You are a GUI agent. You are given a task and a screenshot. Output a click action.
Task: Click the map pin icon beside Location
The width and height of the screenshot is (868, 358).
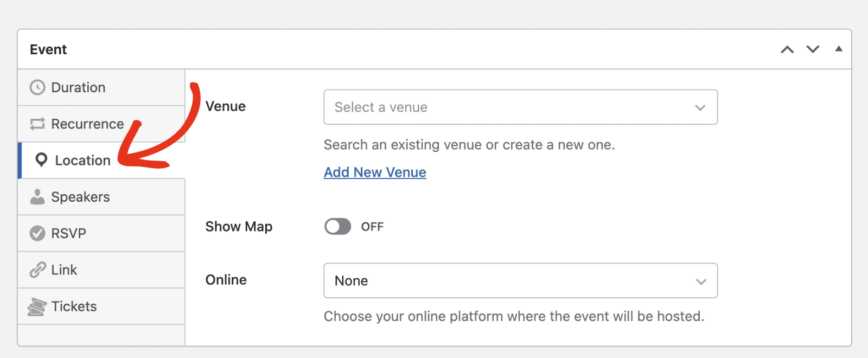(x=41, y=160)
